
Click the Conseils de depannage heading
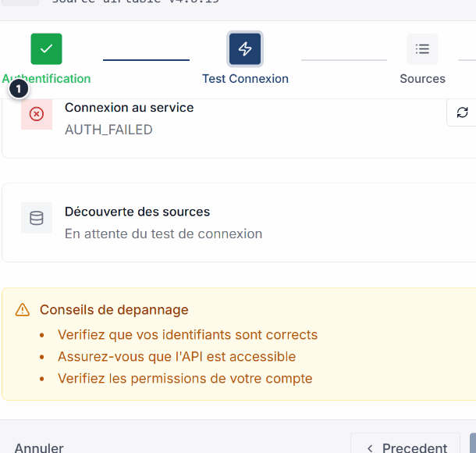(x=114, y=310)
